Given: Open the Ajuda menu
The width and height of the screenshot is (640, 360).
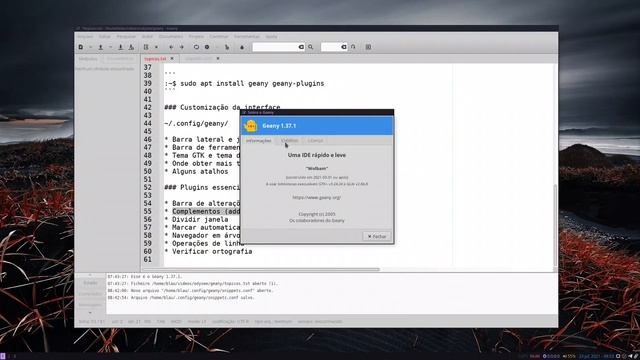Looking at the screenshot, I should pos(271,37).
